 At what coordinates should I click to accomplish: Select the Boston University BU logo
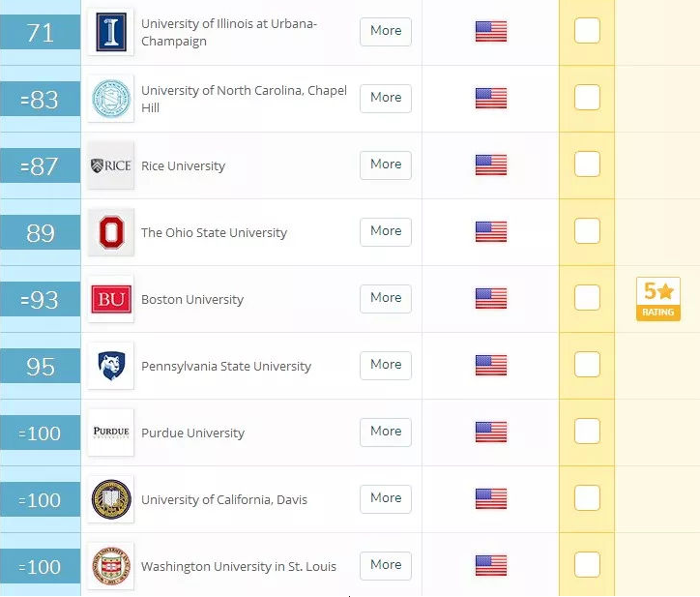point(111,299)
